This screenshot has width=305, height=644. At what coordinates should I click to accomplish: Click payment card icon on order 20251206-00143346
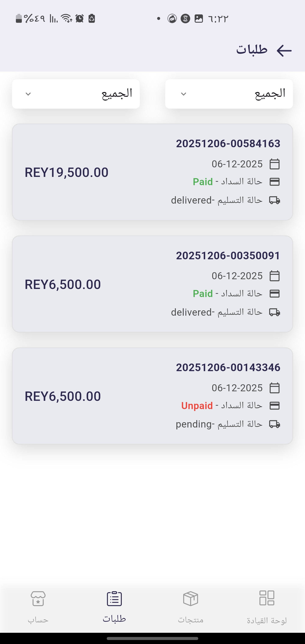tap(274, 405)
